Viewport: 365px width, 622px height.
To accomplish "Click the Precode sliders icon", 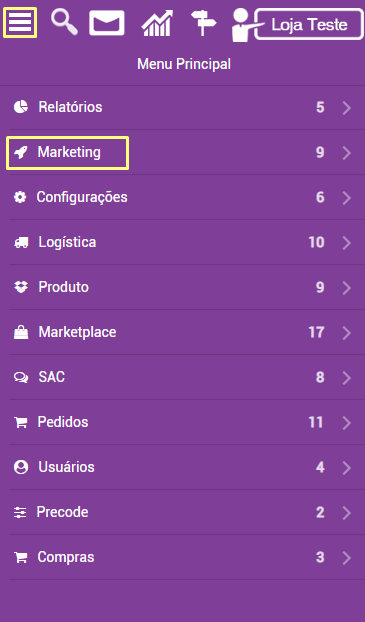I will (20, 513).
